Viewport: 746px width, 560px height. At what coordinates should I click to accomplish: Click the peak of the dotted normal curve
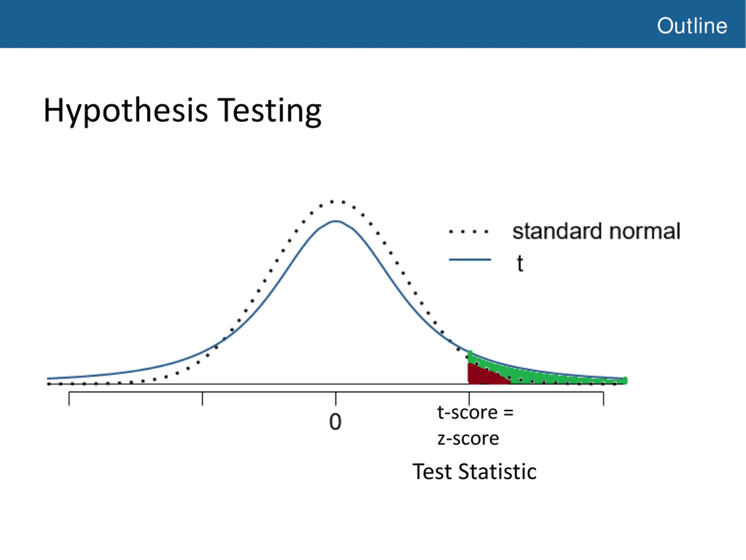336,202
